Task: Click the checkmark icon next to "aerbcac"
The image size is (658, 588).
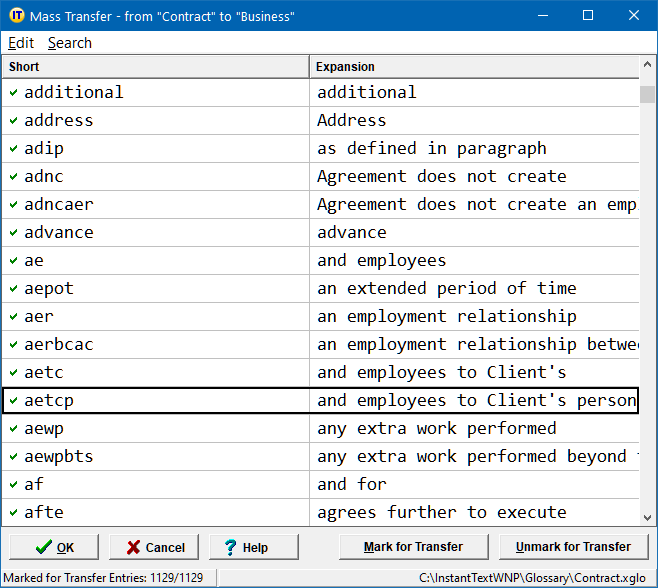Action: [14, 344]
